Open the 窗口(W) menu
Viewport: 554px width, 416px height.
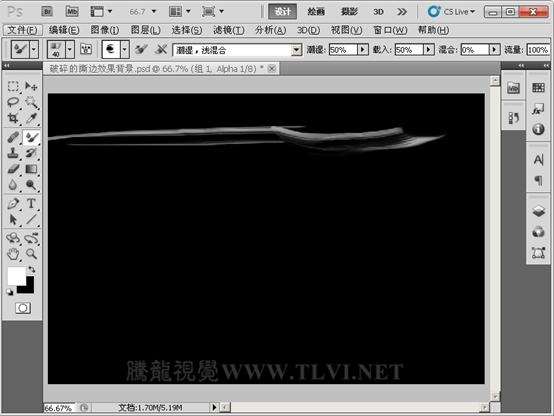point(390,30)
